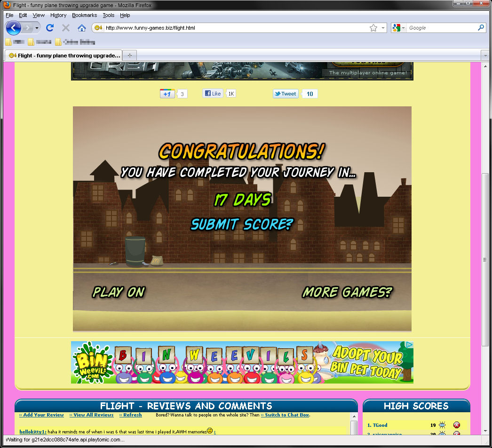This screenshot has height=448, width=492.
Task: Click the Facebook Like button
Action: pos(213,93)
